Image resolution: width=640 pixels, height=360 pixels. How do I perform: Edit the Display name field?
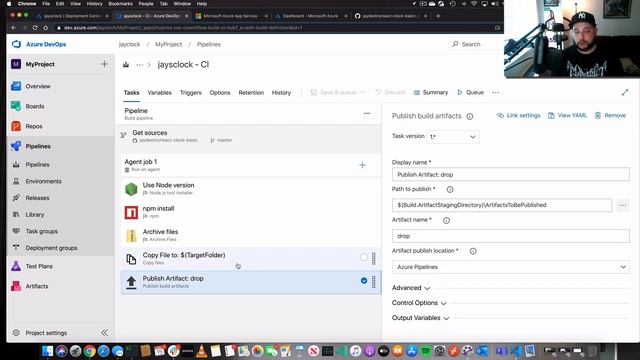click(511, 174)
